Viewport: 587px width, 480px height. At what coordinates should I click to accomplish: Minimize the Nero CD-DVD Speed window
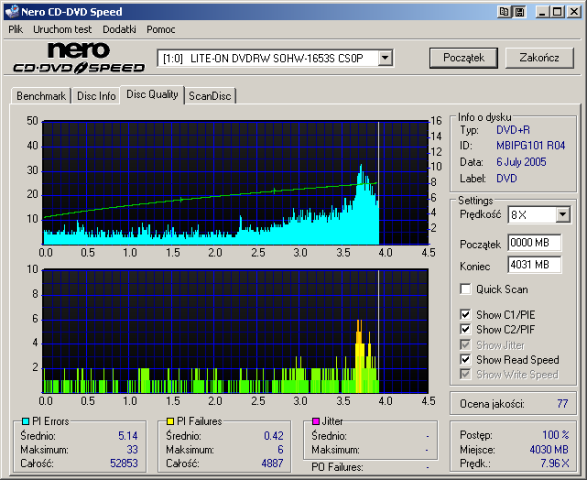pos(542,12)
